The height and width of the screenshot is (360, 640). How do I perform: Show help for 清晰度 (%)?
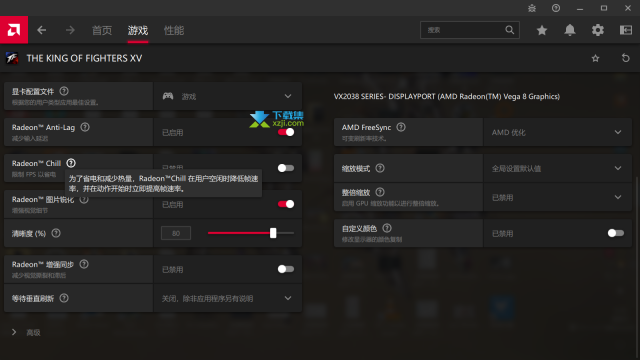click(56, 233)
